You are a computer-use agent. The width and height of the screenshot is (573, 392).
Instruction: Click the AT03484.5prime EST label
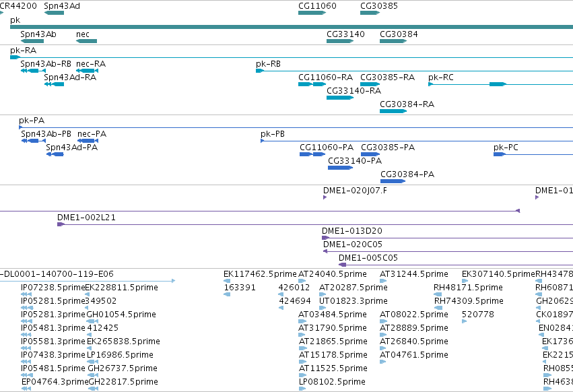[333, 314]
